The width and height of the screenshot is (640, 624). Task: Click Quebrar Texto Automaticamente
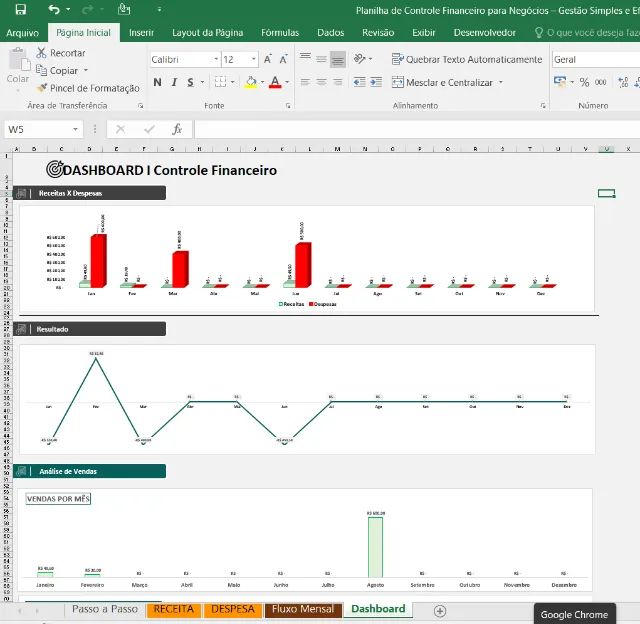[x=467, y=60]
